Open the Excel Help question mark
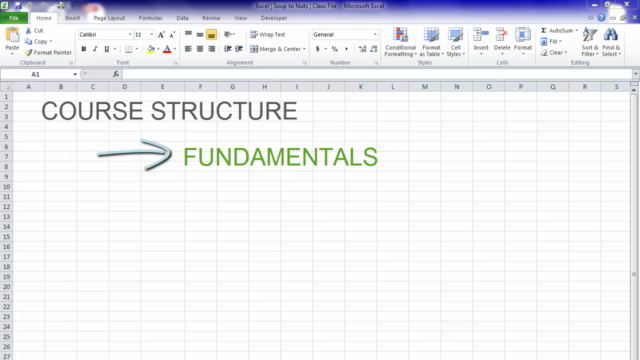Image resolution: width=640 pixels, height=360 pixels. click(x=601, y=18)
